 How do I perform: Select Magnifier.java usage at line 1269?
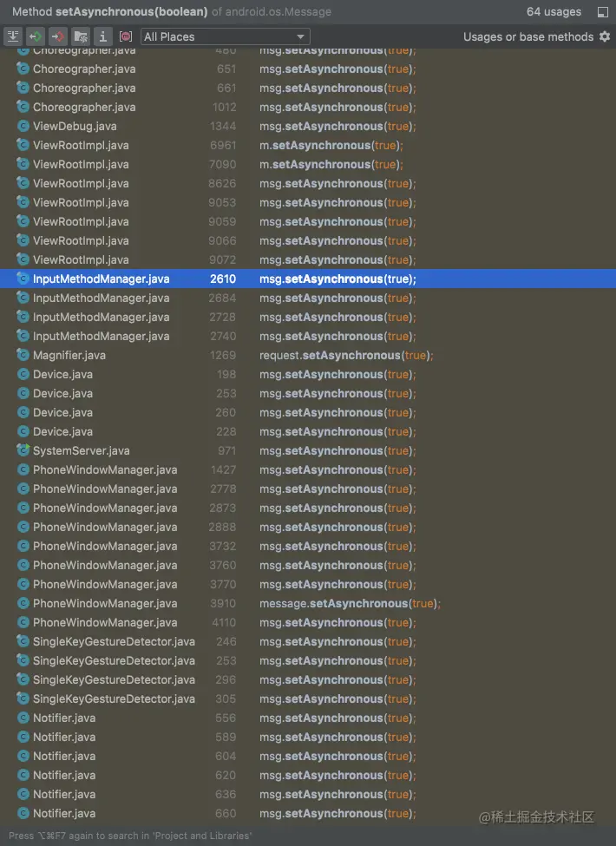pos(308,356)
